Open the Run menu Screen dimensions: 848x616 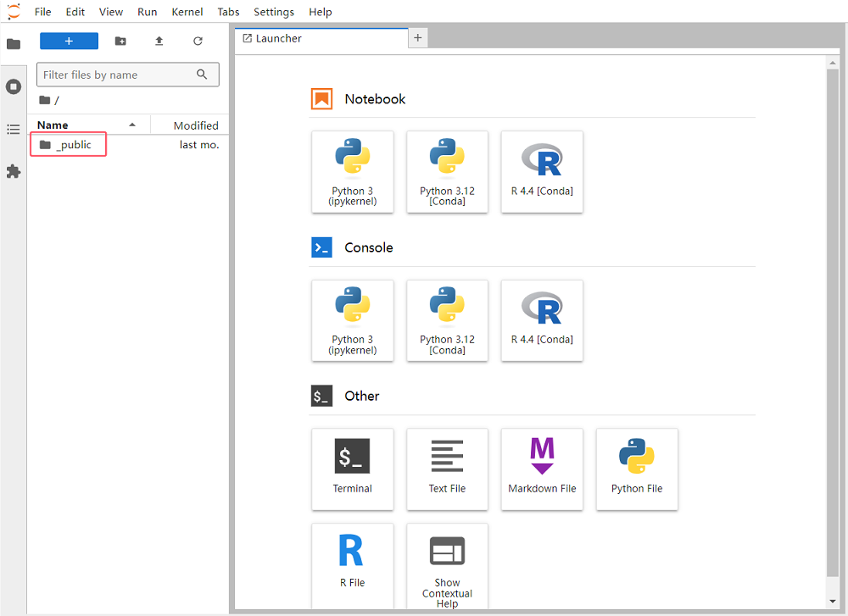(147, 12)
